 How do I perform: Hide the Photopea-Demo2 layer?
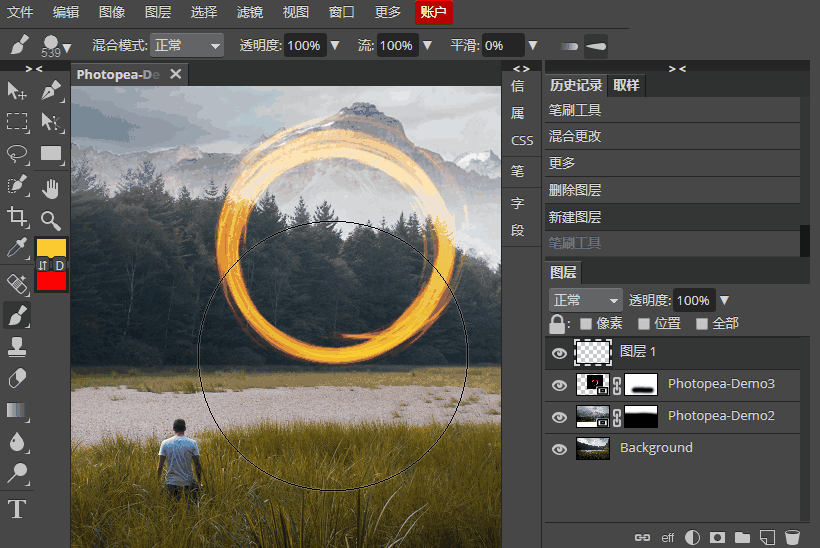[559, 417]
